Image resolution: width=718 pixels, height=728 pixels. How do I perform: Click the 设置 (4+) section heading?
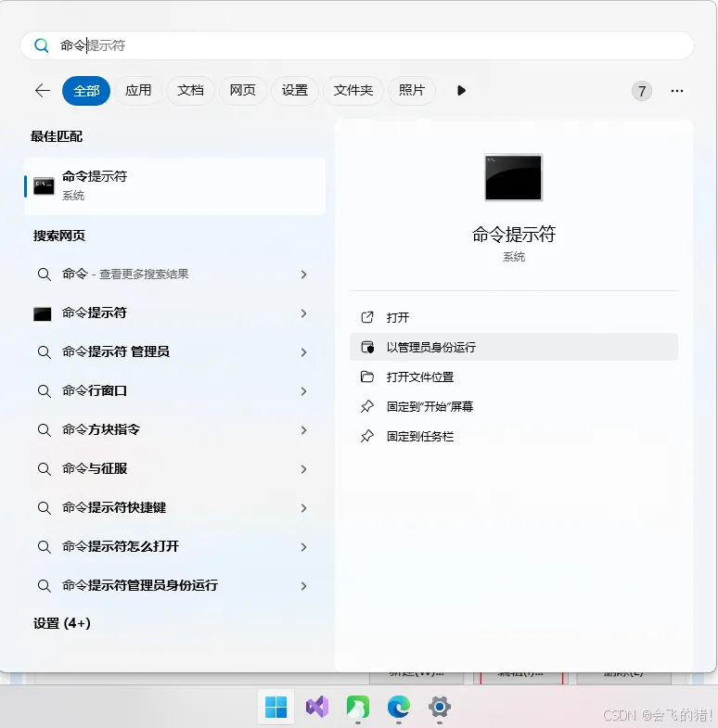pos(62,623)
